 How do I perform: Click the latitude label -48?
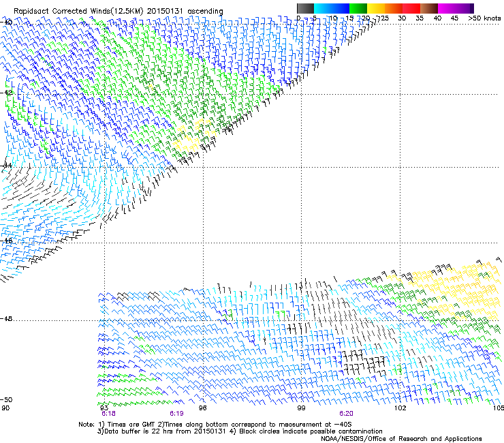point(6,318)
